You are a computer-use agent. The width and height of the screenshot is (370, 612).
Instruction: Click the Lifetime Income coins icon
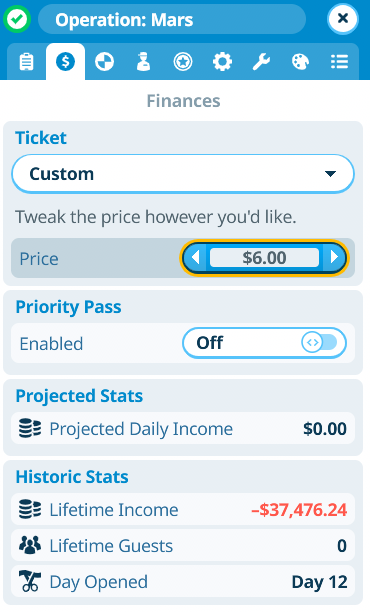(x=30, y=509)
